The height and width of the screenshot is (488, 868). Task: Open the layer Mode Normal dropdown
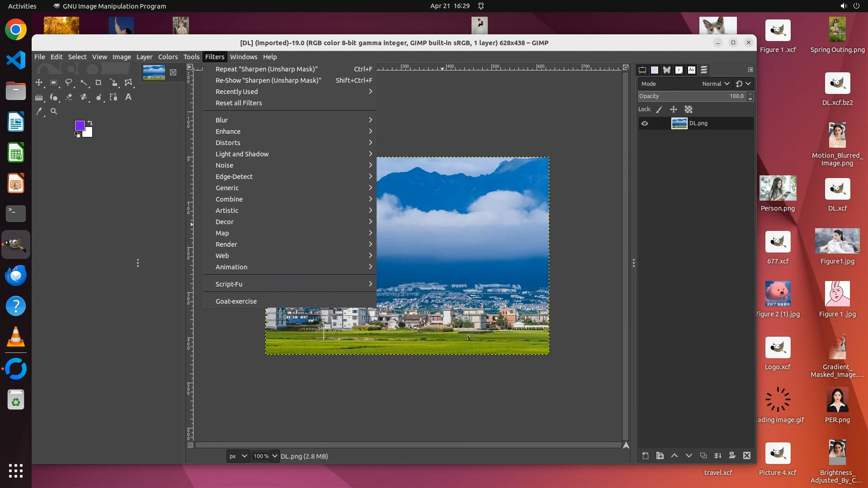[716, 84]
